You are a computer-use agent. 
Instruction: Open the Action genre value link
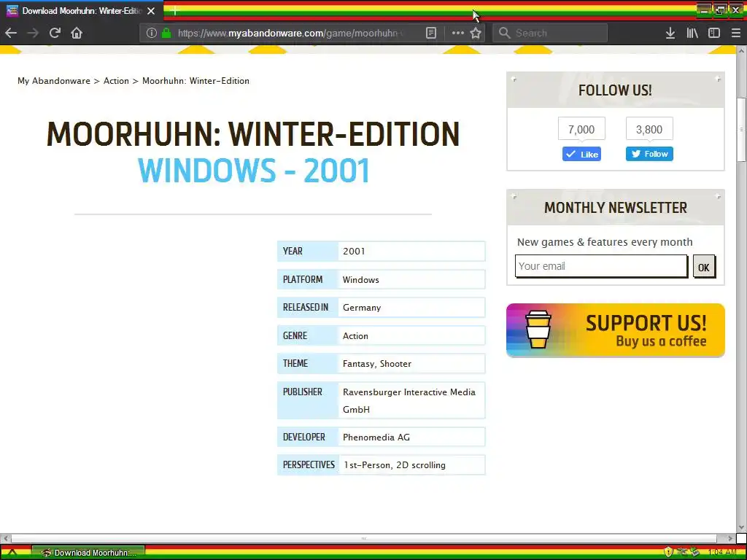coord(355,335)
